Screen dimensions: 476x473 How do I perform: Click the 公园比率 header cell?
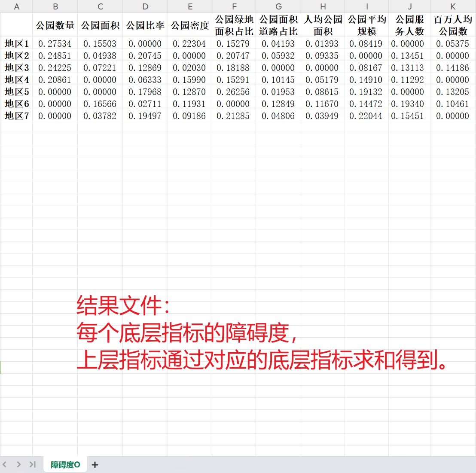[x=145, y=25]
